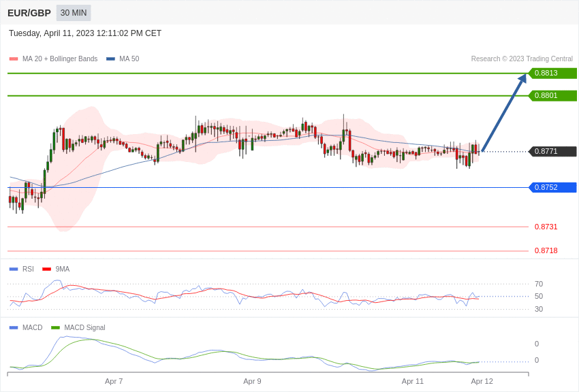The image size is (579, 392).
Task: Click the 0.8718 support level value
Action: 546,250
